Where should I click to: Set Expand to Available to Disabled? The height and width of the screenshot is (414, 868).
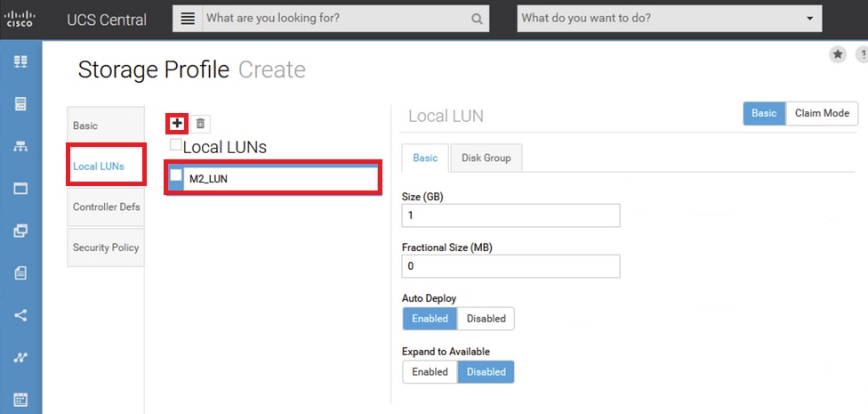[x=486, y=372]
